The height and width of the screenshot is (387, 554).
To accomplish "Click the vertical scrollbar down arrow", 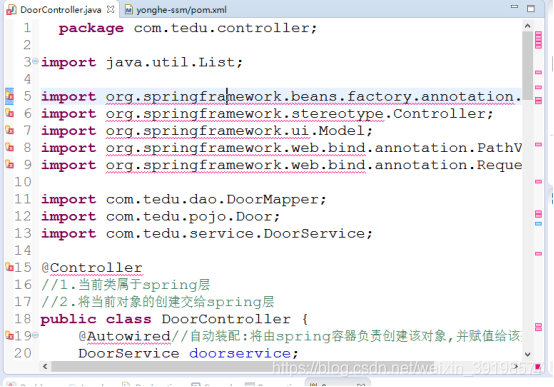I will click(528, 354).
